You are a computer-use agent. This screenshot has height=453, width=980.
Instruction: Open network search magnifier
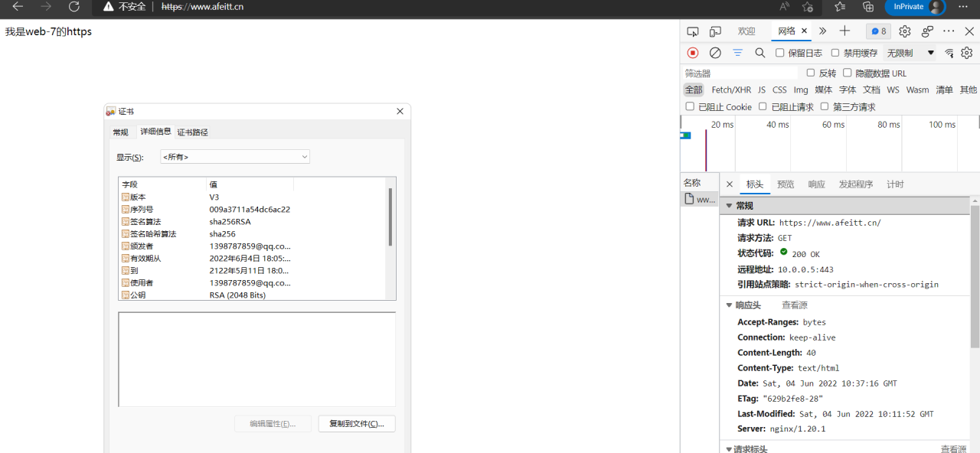tap(759, 53)
